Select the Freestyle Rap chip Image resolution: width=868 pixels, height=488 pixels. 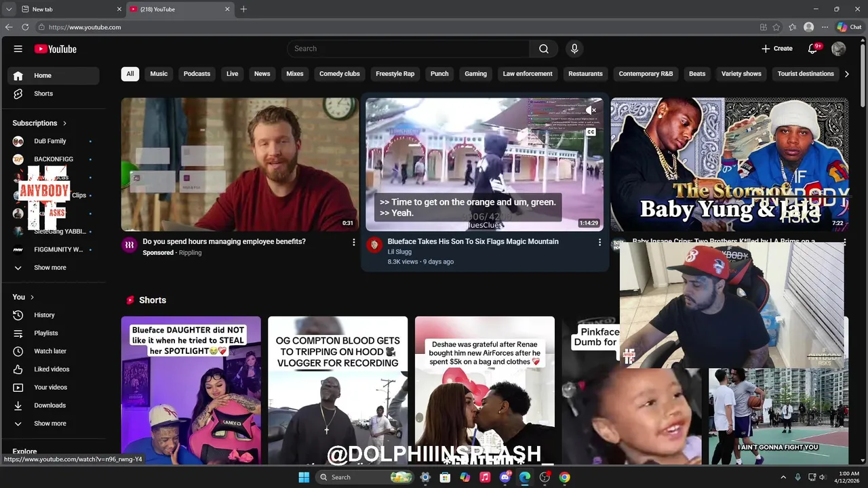[x=395, y=74]
